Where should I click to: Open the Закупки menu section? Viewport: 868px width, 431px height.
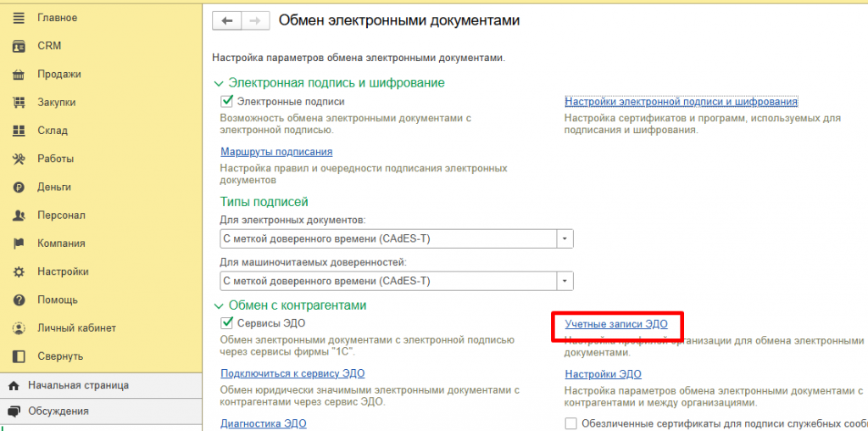click(x=57, y=103)
